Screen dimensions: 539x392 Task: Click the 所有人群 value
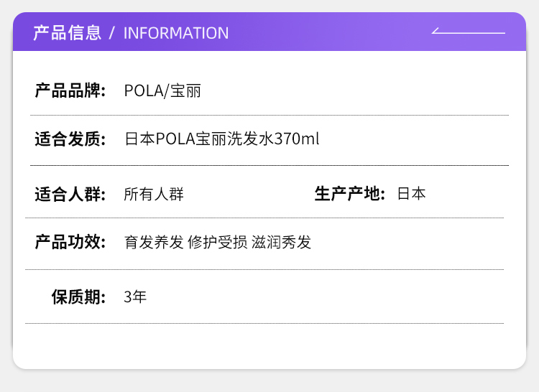tap(154, 194)
